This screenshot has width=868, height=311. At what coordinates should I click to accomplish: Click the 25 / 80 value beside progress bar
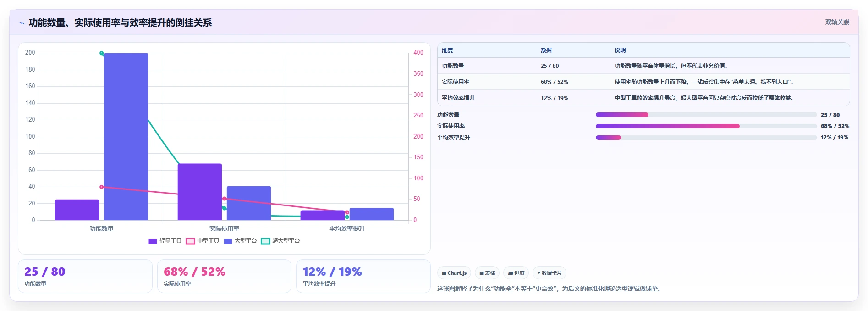(830, 115)
